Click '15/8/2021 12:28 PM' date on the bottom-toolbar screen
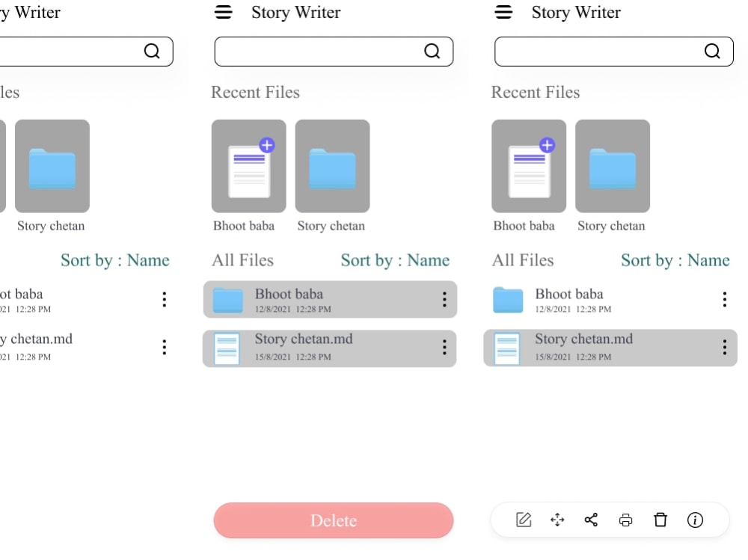The width and height of the screenshot is (748, 560). [573, 357]
